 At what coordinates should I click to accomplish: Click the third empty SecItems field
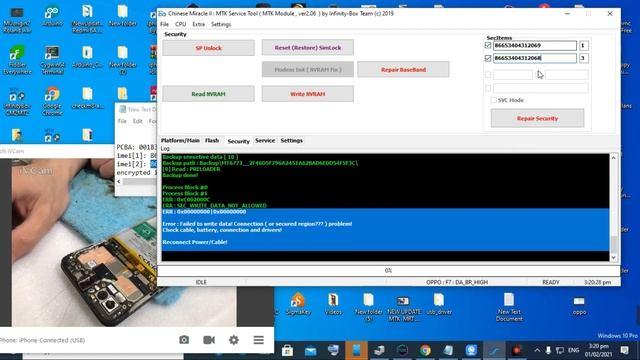tap(513, 75)
